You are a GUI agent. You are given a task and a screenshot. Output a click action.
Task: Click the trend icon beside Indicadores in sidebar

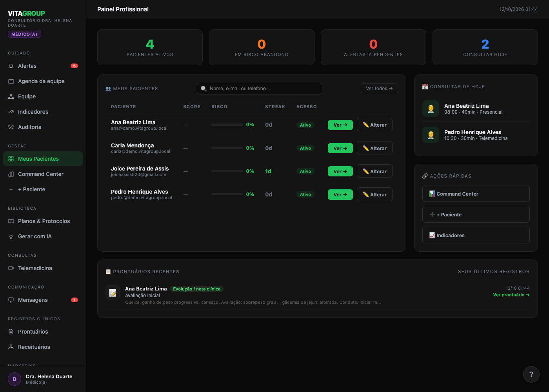(x=11, y=112)
